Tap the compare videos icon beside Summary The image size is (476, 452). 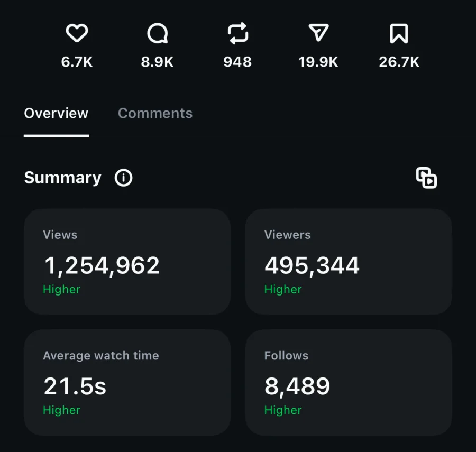tap(426, 178)
